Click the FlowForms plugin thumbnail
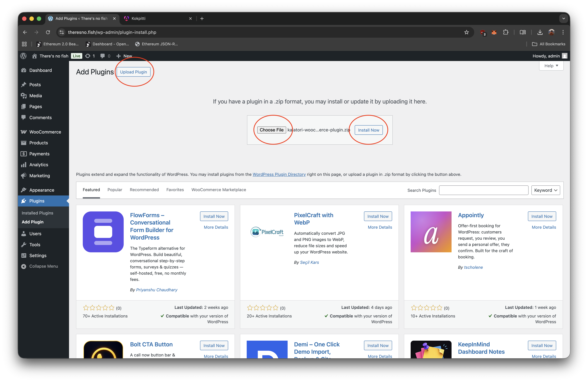This screenshot has width=588, height=382. pos(103,232)
